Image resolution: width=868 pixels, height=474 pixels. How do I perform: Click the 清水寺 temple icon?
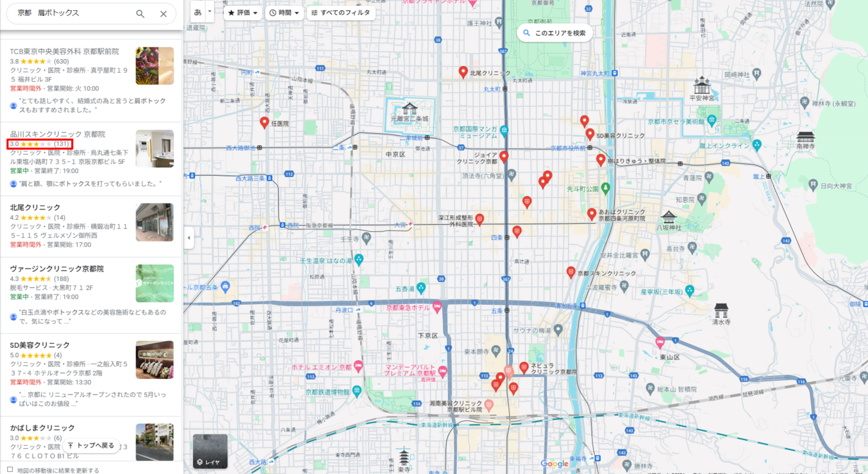pyautogui.click(x=721, y=310)
